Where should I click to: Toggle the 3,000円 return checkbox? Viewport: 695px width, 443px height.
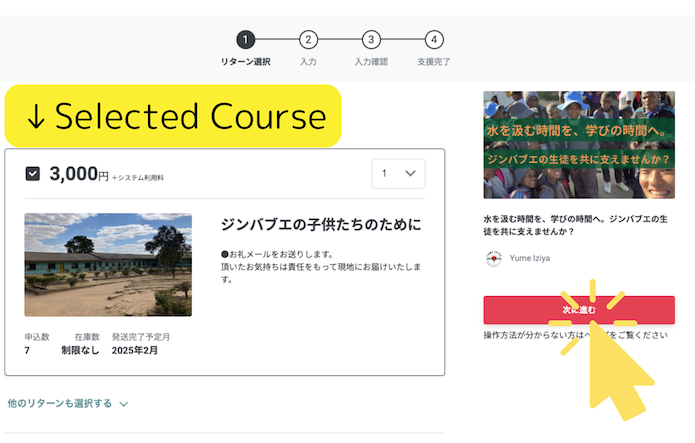33,174
